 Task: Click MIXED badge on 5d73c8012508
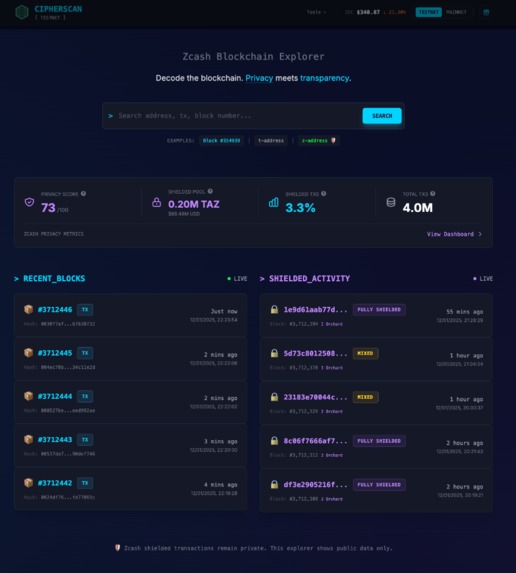[365, 353]
